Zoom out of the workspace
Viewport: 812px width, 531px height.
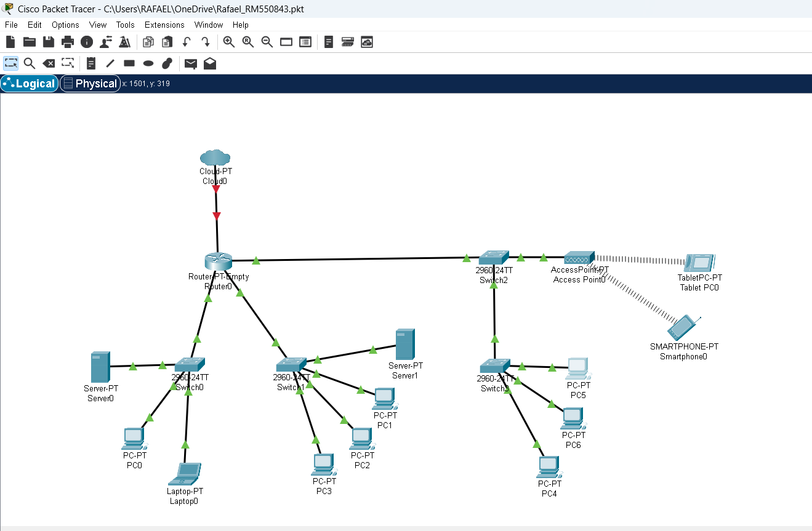[267, 42]
